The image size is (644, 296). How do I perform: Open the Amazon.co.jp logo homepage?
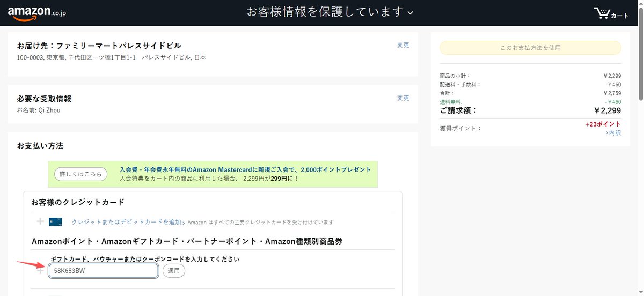coord(36,13)
